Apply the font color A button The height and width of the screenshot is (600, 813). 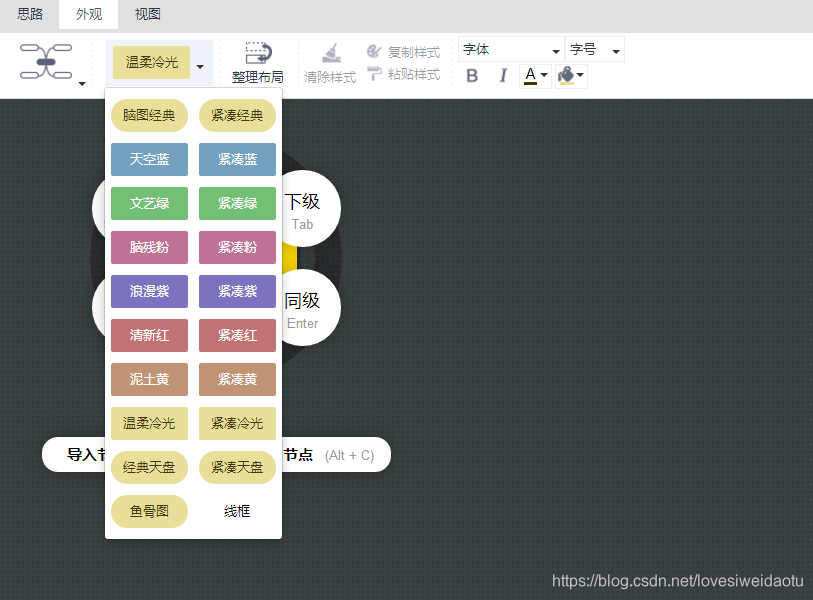[x=530, y=76]
